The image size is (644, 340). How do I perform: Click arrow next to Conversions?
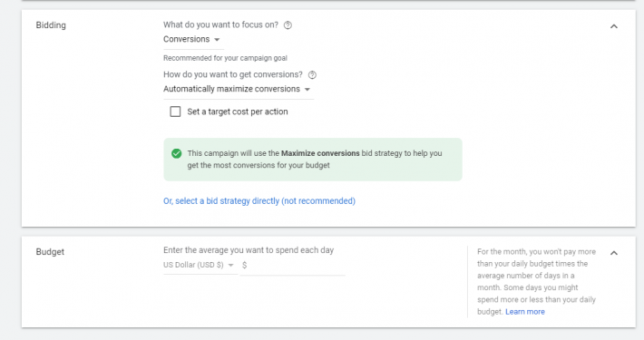click(x=217, y=40)
